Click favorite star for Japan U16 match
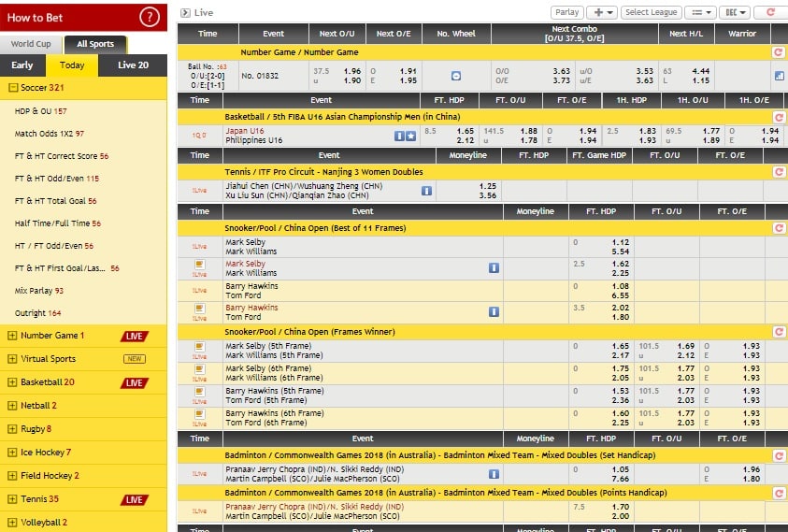The height and width of the screenshot is (532, 788). 411,136
